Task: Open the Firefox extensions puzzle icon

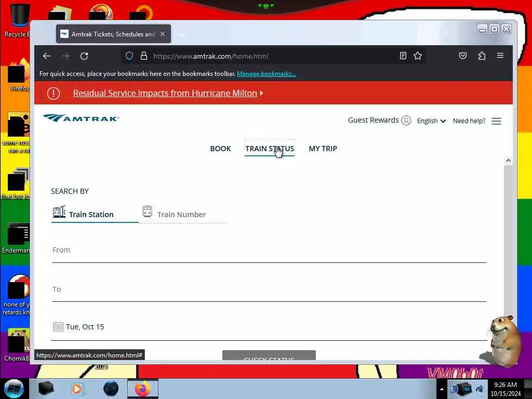Action: (x=482, y=56)
